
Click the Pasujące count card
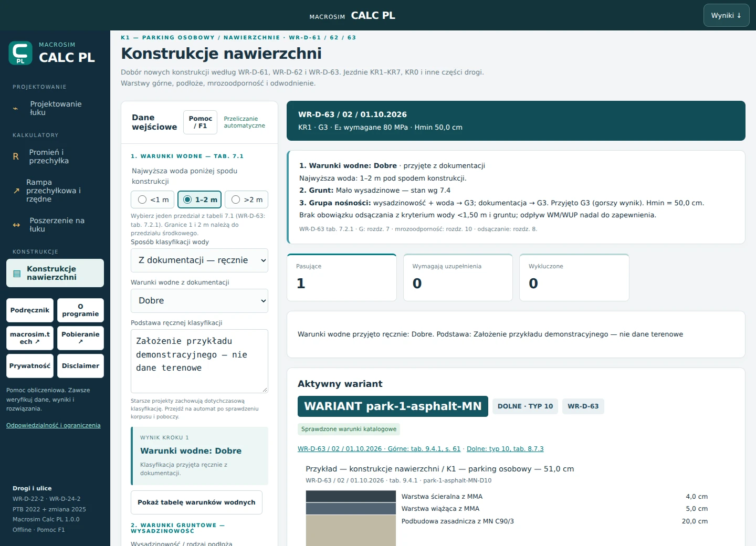(x=342, y=278)
